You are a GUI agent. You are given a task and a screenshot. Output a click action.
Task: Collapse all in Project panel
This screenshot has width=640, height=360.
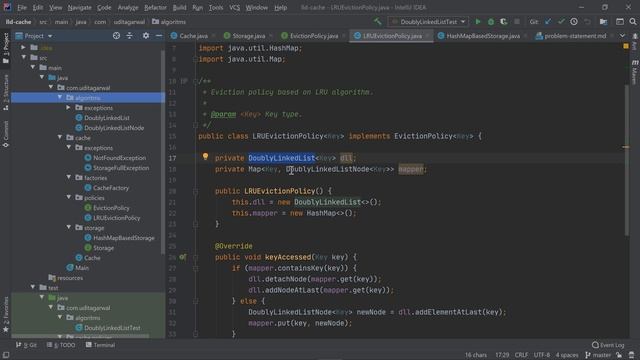pyautogui.click(x=129, y=36)
